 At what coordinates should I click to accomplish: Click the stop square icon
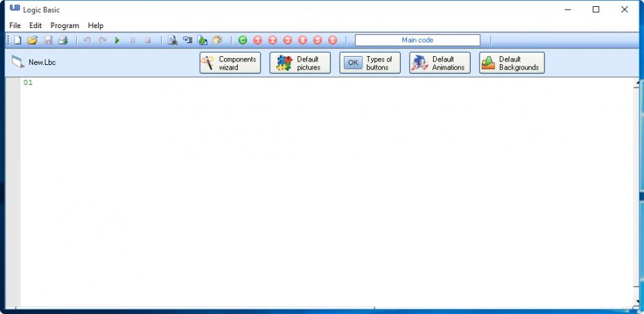[147, 40]
